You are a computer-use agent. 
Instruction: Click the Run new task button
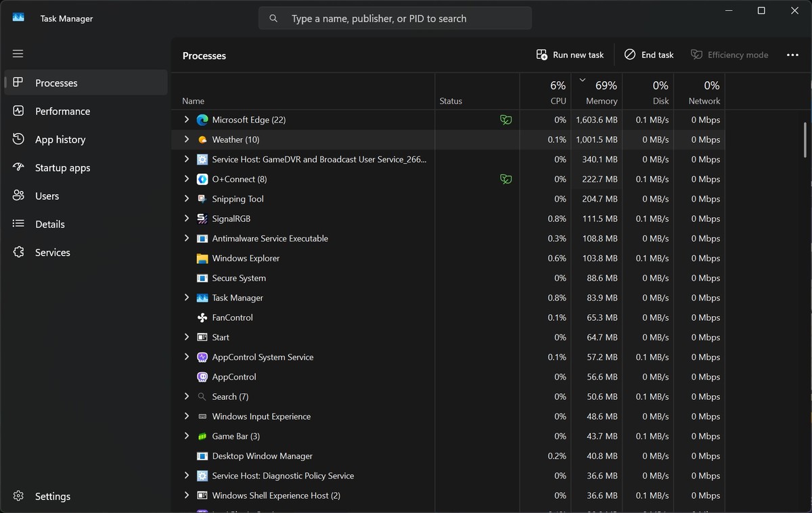(570, 55)
